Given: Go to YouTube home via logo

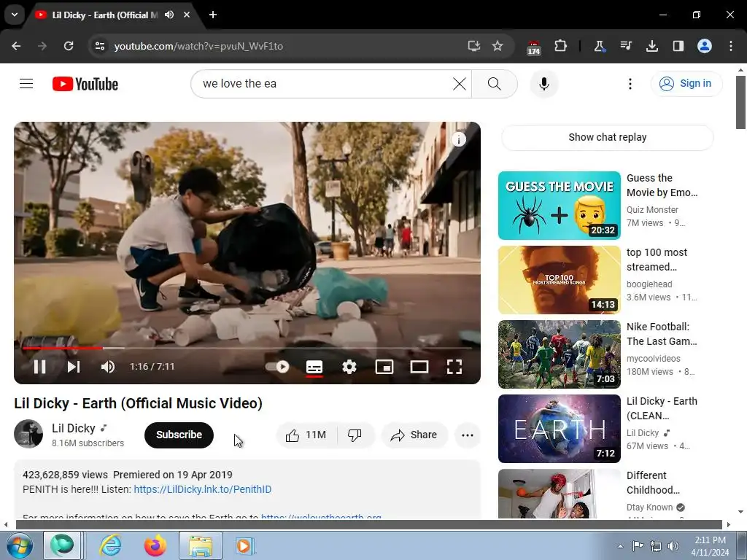Looking at the screenshot, I should point(85,84).
